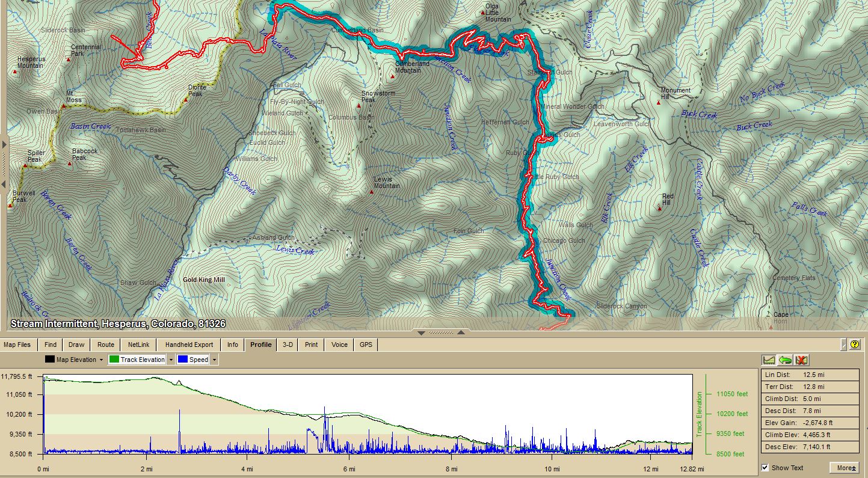The width and height of the screenshot is (868, 478).
Task: Open the Map Elevation dropdown arrow
Action: click(101, 360)
